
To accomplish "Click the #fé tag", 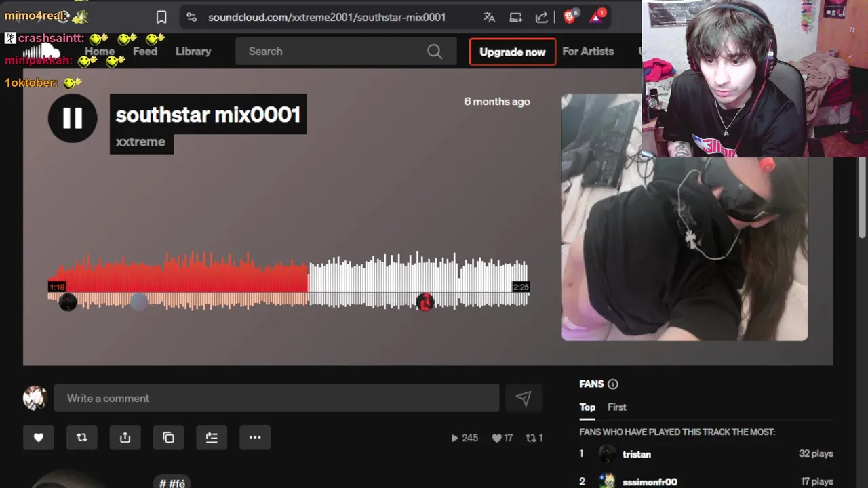I will pyautogui.click(x=172, y=483).
